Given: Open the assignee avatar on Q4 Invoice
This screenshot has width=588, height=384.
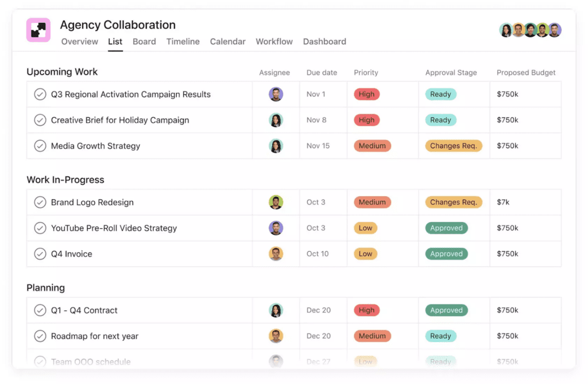Looking at the screenshot, I should click(276, 254).
